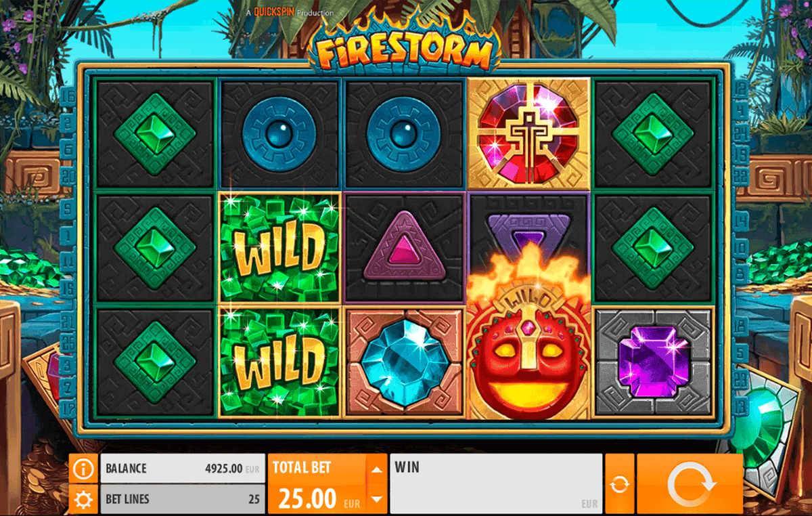Click the top-left green emerald symbol
The image size is (812, 516).
tap(155, 133)
